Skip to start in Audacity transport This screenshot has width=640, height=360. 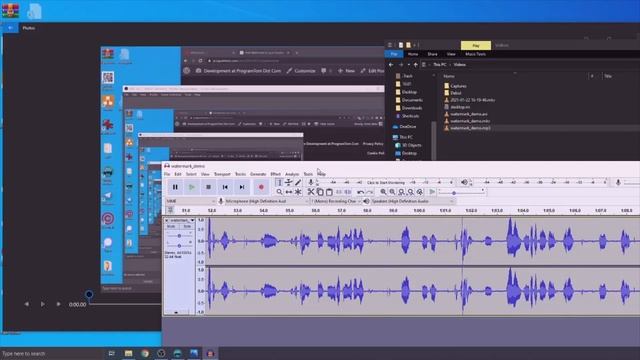225,187
